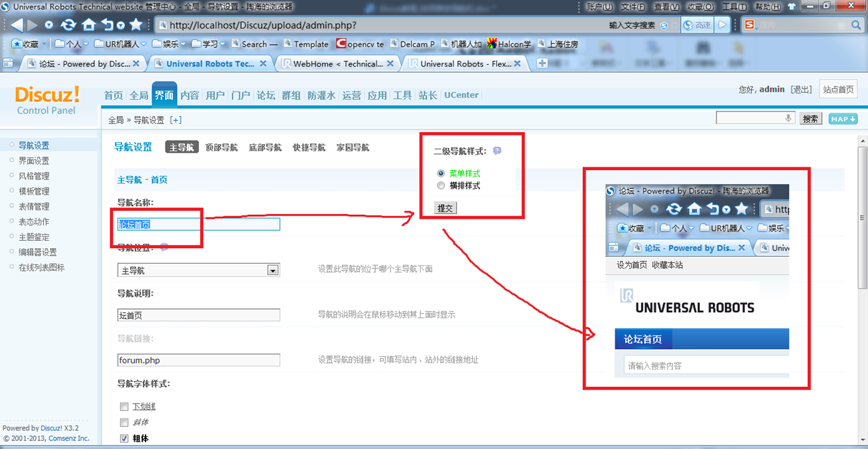
Task: Open the 防灌水 admin nav section
Action: pos(321,95)
